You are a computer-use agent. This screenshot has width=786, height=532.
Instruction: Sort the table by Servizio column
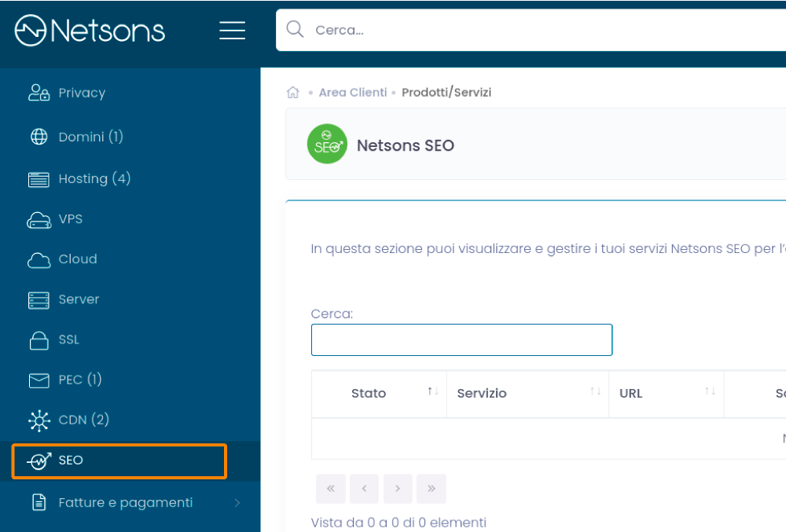pyautogui.click(x=528, y=393)
